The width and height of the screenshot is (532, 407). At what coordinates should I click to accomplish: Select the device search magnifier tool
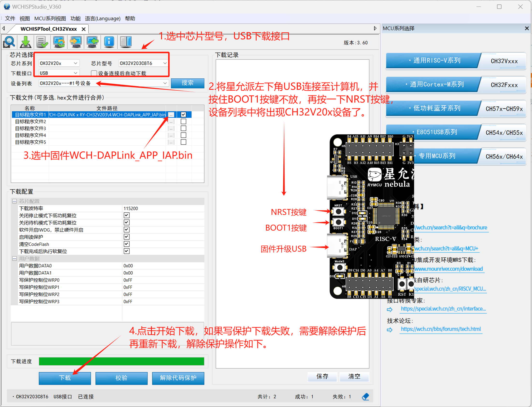pos(9,42)
